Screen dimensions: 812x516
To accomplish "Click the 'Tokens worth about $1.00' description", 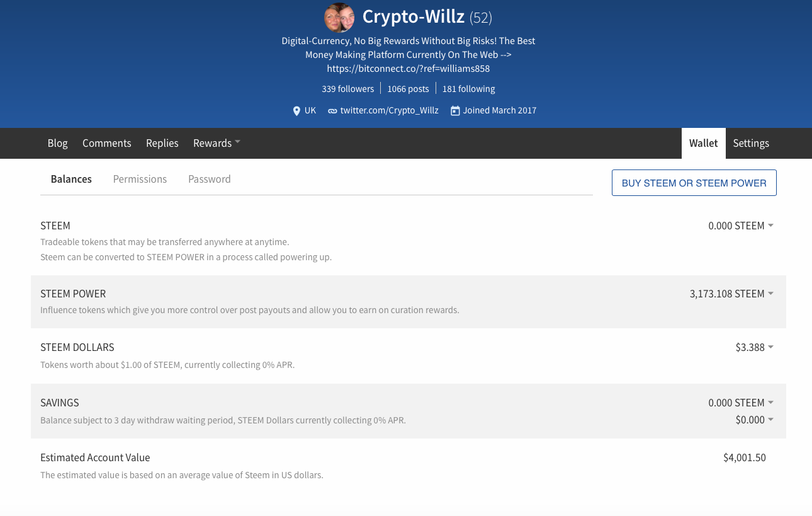I will 167,365.
